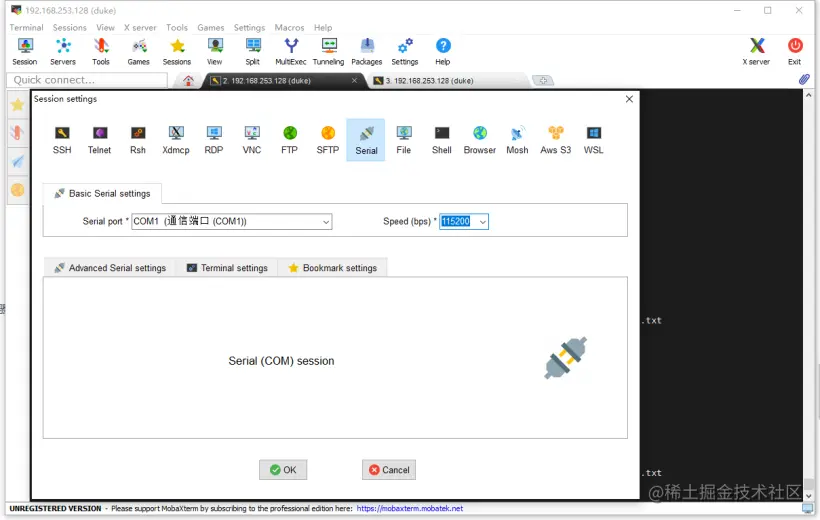Screen dimensions: 820x520
Task: Open the Packages toolbar icon
Action: point(367,52)
